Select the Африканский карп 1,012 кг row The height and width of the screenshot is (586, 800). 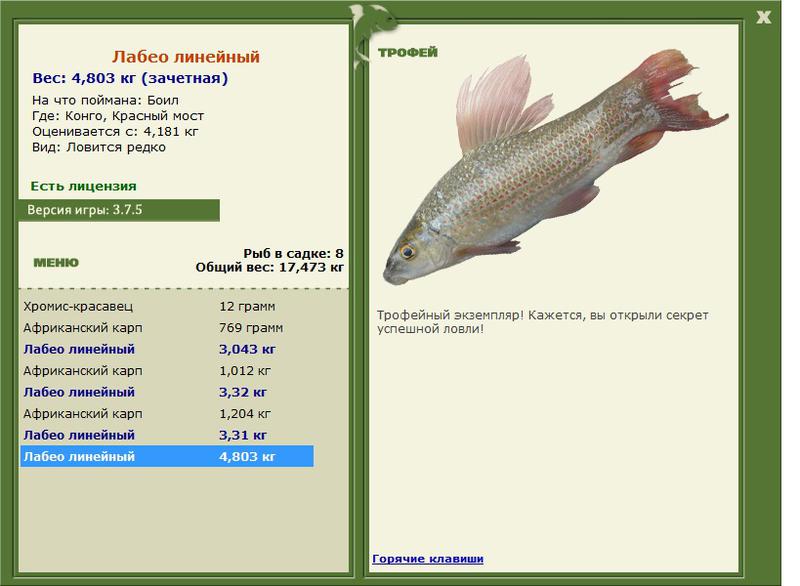click(167, 371)
